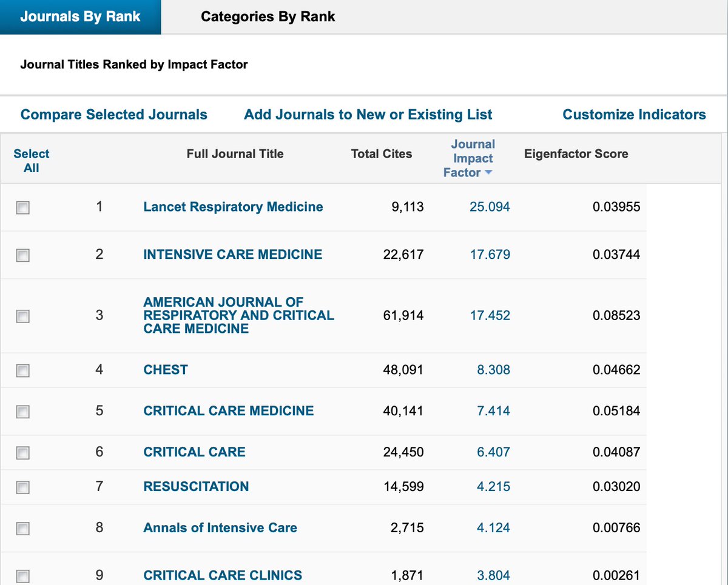Click the 0.00766 Eigenfactor score cell
This screenshot has width=728, height=585.
point(616,527)
